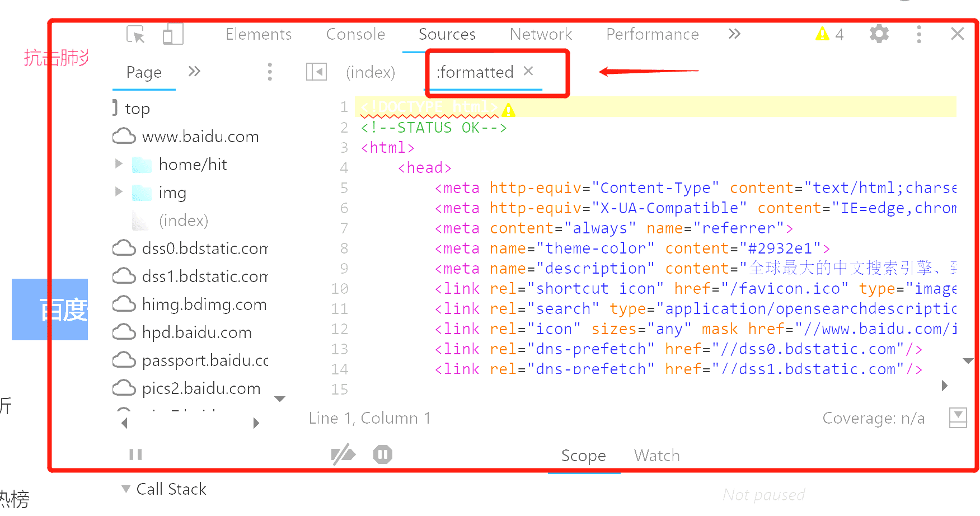Open the Elements panel tab
This screenshot has height=516, width=980.
pos(259,35)
